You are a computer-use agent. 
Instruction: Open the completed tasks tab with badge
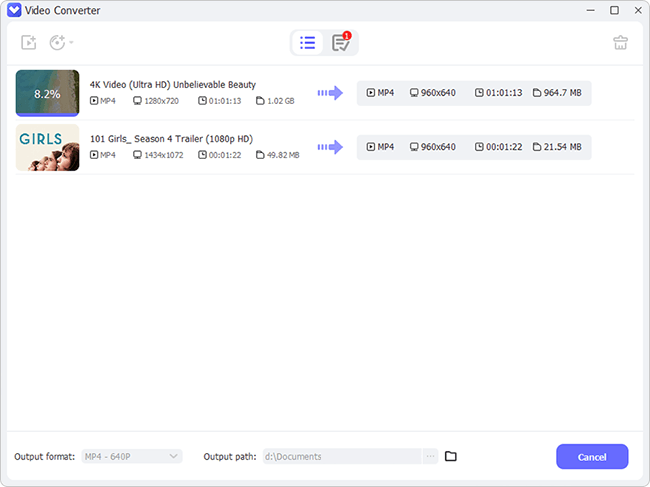click(x=341, y=42)
